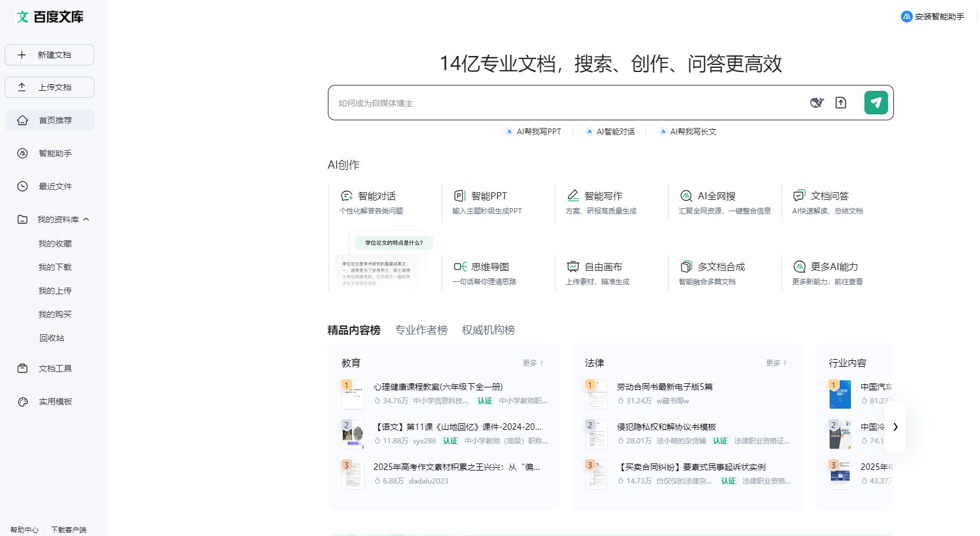This screenshot has height=536, width=980.
Task: Click the Baidu Wenku logo
Action: click(x=50, y=17)
